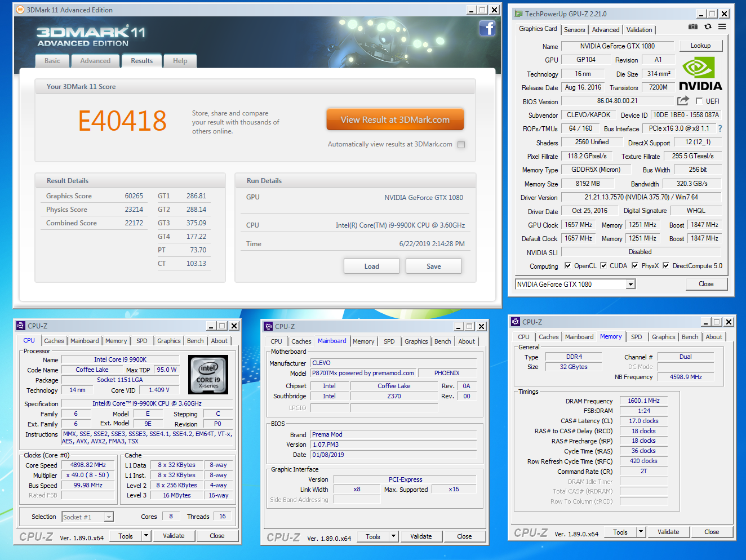Click the Close button in GPU-Z
The height and width of the screenshot is (560, 746).
(706, 284)
